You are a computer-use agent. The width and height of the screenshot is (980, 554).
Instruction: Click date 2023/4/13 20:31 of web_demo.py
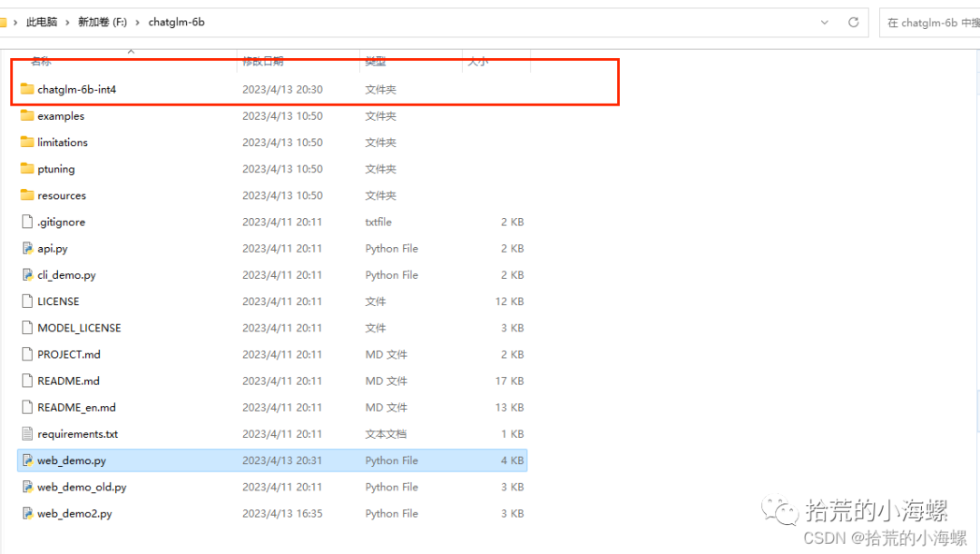[282, 460]
